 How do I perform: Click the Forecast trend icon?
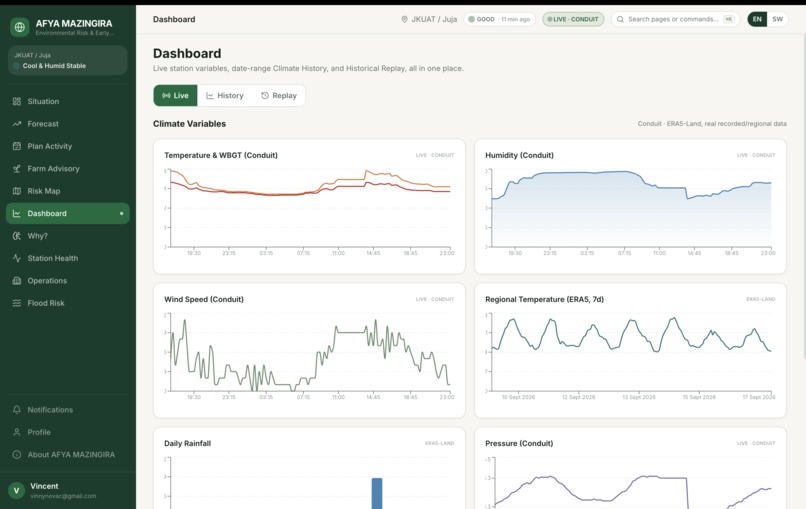point(17,124)
